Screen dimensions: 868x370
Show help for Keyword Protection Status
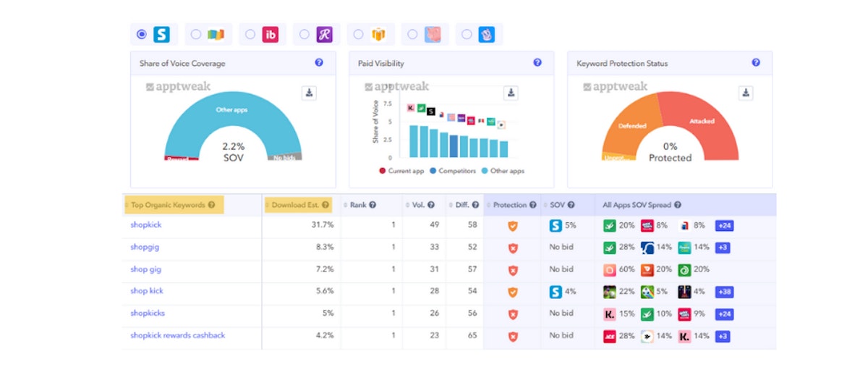coord(756,63)
